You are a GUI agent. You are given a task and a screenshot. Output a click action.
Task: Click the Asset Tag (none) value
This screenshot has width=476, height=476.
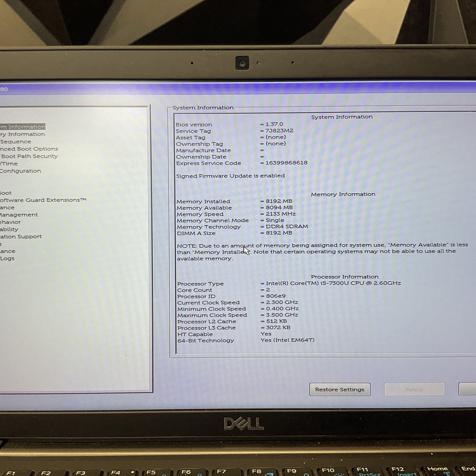point(275,137)
